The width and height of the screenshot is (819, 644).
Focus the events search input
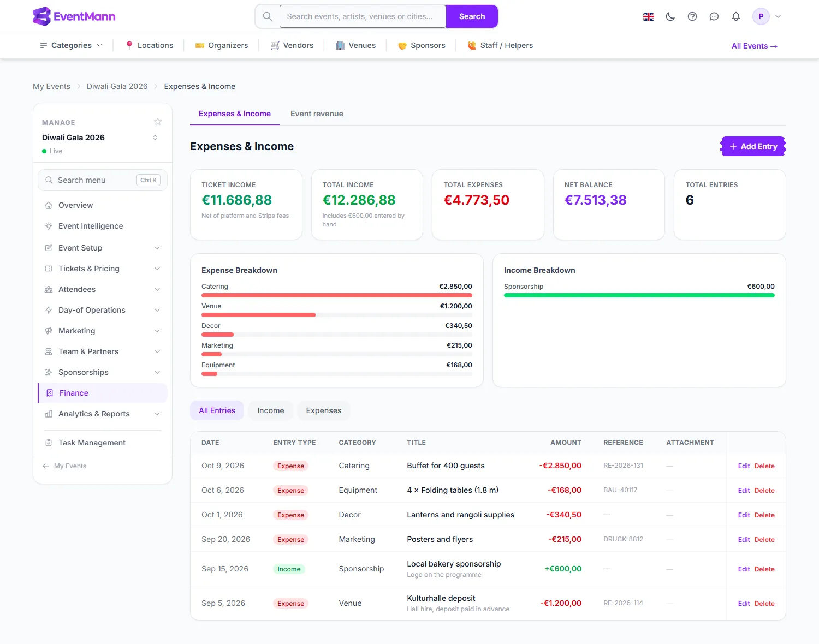coord(363,16)
